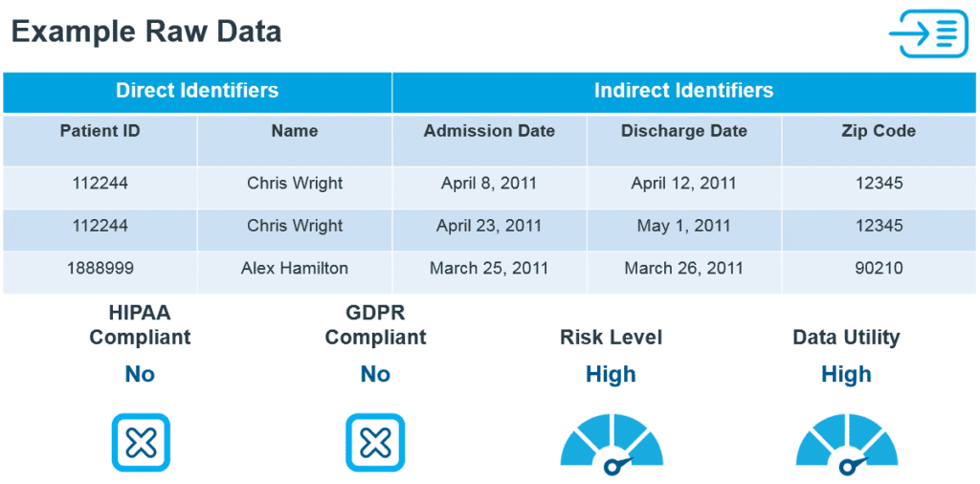Select the Indirect Identifiers header
Image resolution: width=980 pixels, height=484 pixels.
click(683, 92)
